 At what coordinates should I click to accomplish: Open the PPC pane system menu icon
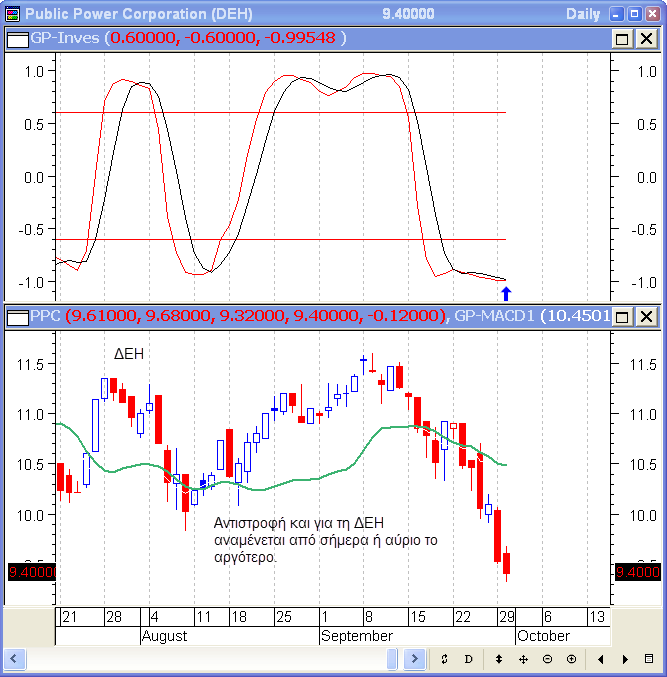[17, 317]
